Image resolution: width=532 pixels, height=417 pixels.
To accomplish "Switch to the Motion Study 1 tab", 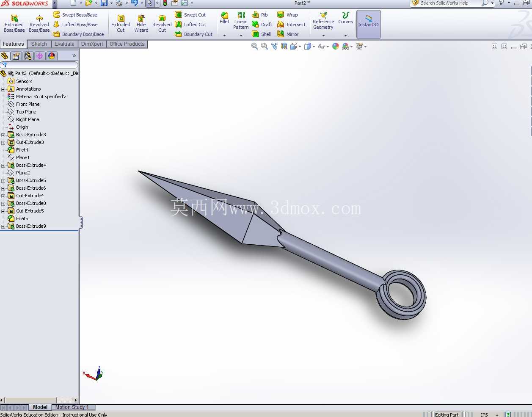I will pos(72,407).
